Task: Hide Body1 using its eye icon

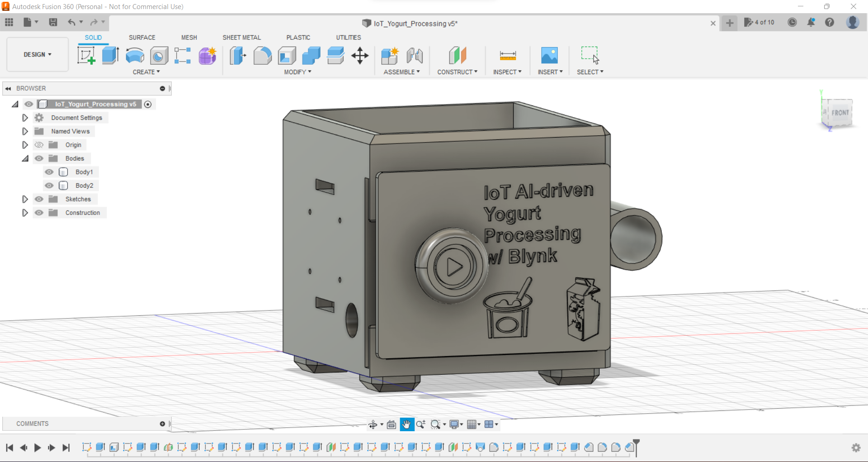Action: [x=49, y=172]
